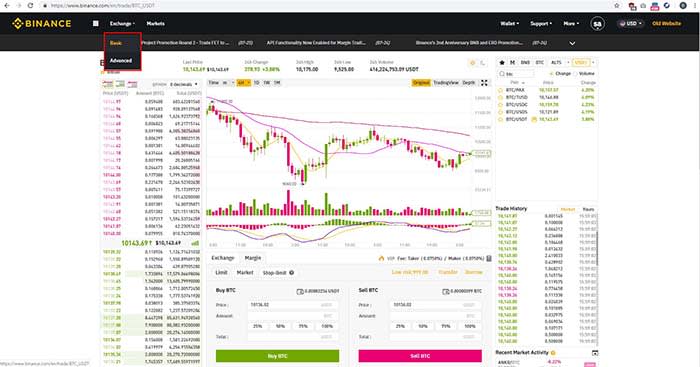The width and height of the screenshot is (700, 367).
Task: Click the Binance logo
Action: click(42, 23)
